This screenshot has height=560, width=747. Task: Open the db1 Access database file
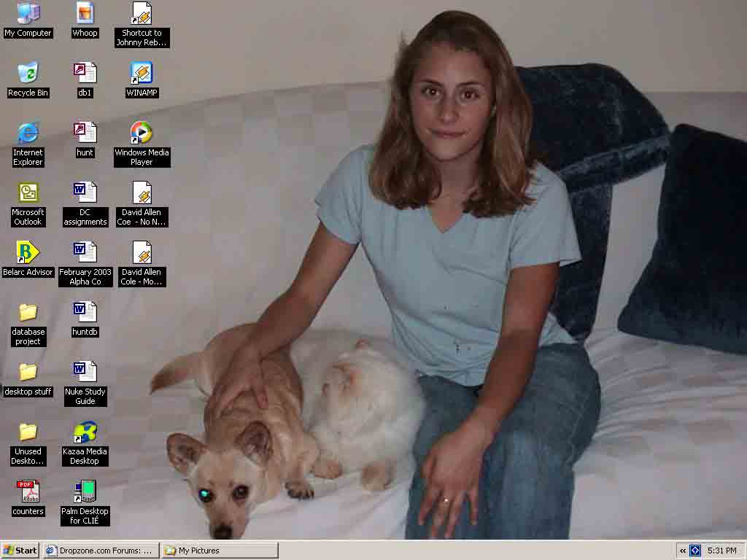(85, 74)
